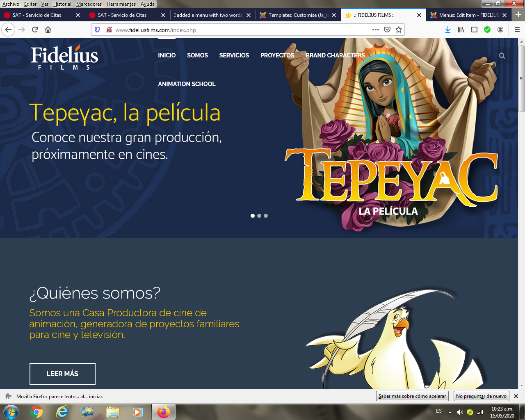Open the Firefox hamburger application menu
This screenshot has height=420, width=525.
(x=517, y=30)
